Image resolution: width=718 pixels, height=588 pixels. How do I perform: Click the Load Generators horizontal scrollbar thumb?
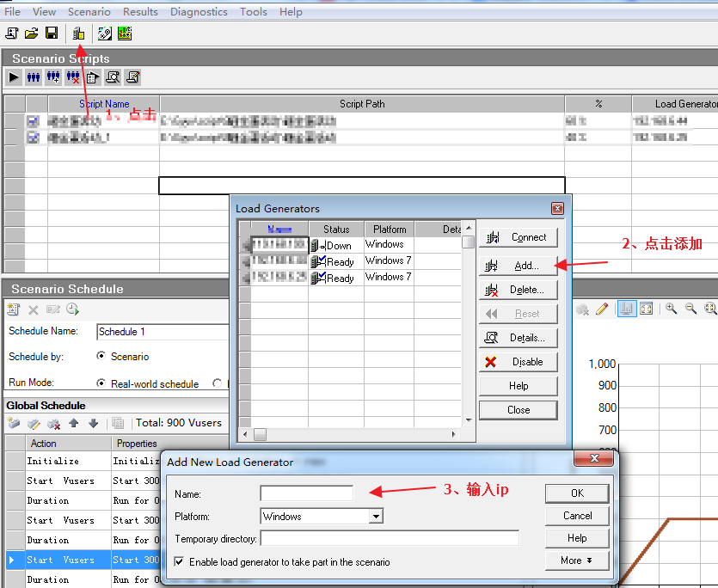260,434
